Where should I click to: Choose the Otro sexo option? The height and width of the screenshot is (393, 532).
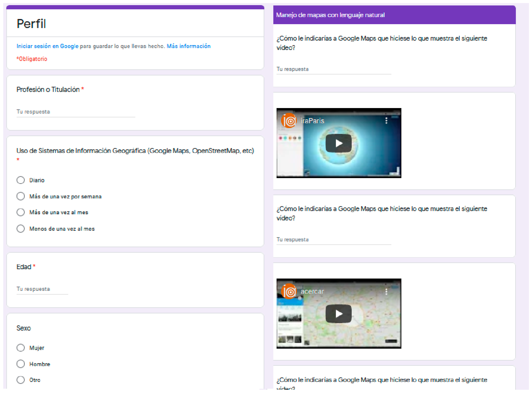point(21,380)
